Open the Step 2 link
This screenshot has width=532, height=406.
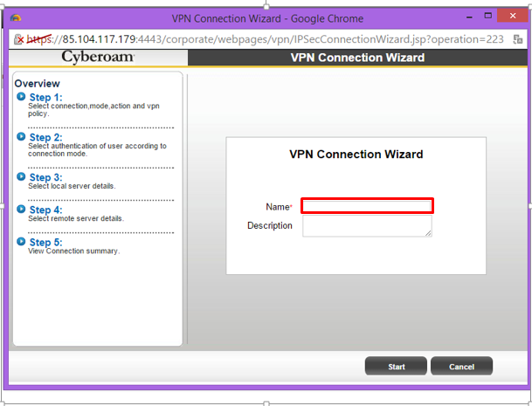coord(45,137)
